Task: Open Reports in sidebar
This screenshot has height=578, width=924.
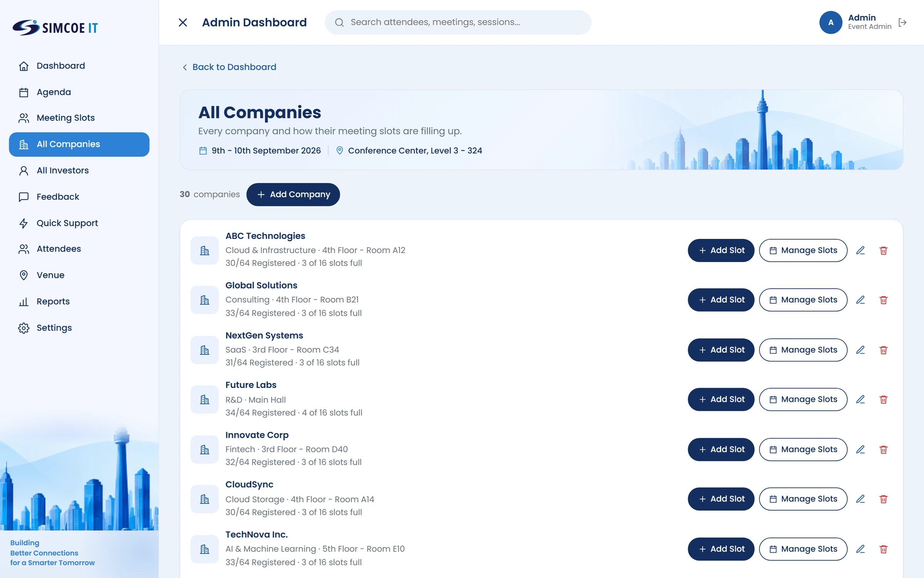Action: pyautogui.click(x=79, y=301)
